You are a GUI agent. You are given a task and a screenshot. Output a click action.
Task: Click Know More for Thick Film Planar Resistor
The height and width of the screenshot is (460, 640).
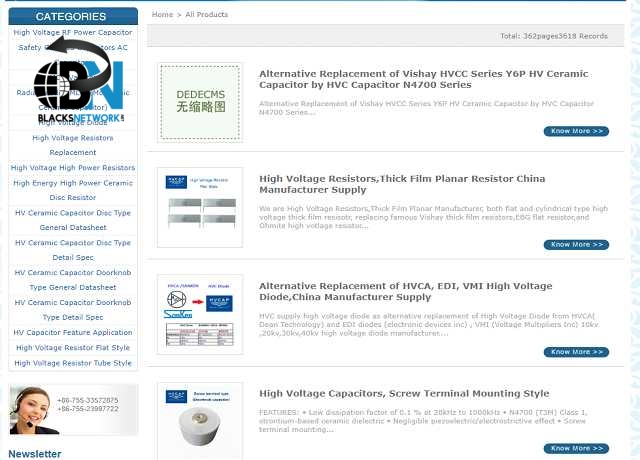click(x=576, y=244)
